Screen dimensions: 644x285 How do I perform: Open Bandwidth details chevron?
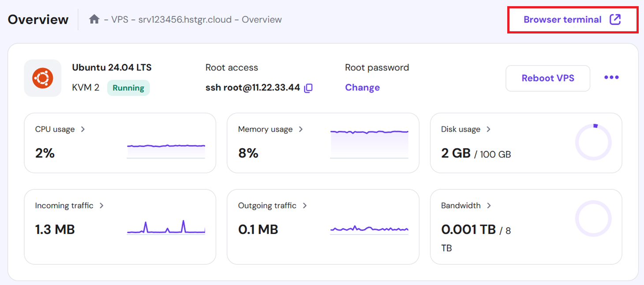489,206
